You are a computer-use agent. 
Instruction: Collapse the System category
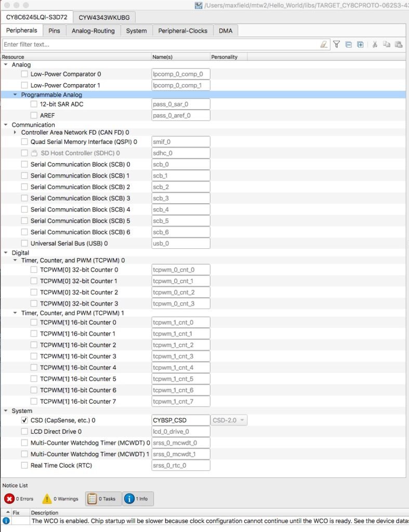(x=6, y=411)
